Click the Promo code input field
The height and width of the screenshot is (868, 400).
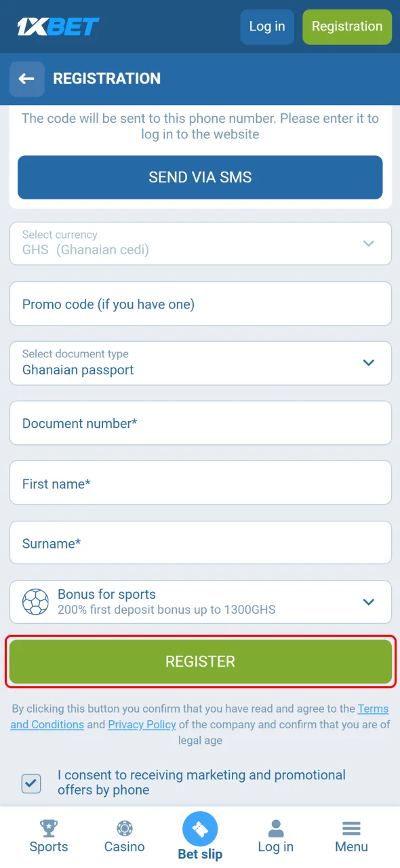point(200,303)
